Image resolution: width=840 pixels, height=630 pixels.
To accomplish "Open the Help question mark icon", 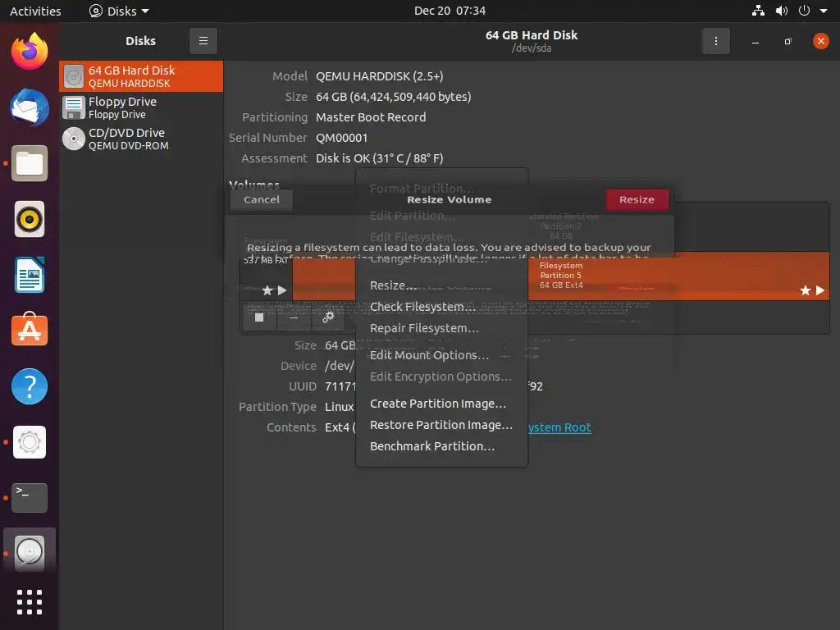I will point(30,386).
